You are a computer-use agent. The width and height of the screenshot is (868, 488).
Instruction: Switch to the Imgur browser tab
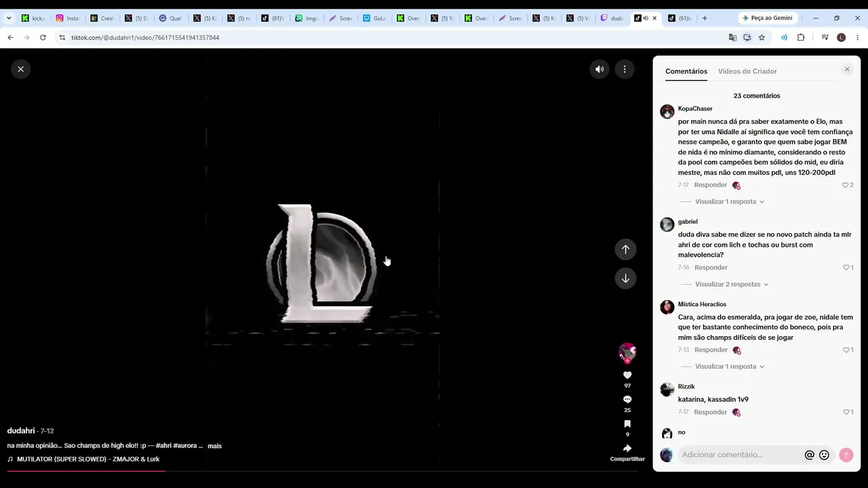[x=307, y=18]
